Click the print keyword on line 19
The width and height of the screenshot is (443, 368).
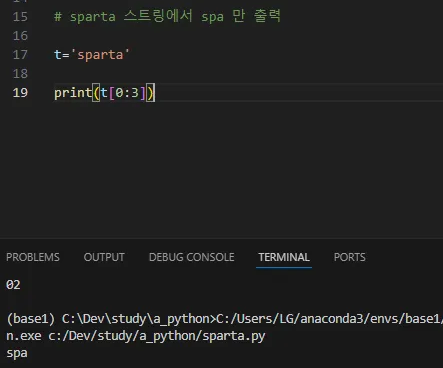tap(73, 93)
